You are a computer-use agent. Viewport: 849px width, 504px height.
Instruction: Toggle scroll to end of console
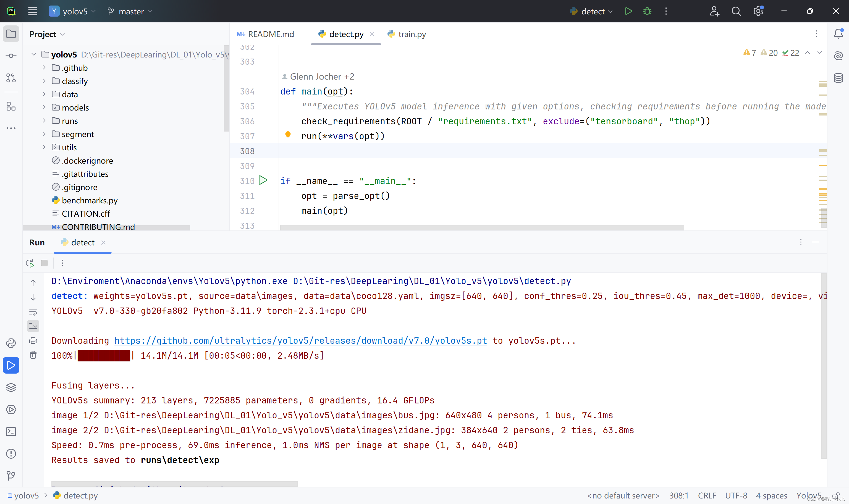point(33,326)
